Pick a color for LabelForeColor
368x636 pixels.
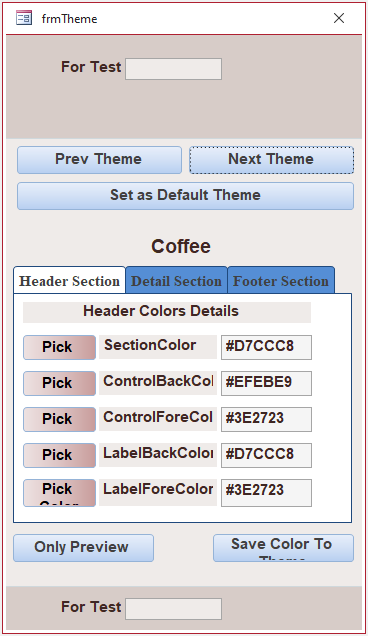[59, 493]
